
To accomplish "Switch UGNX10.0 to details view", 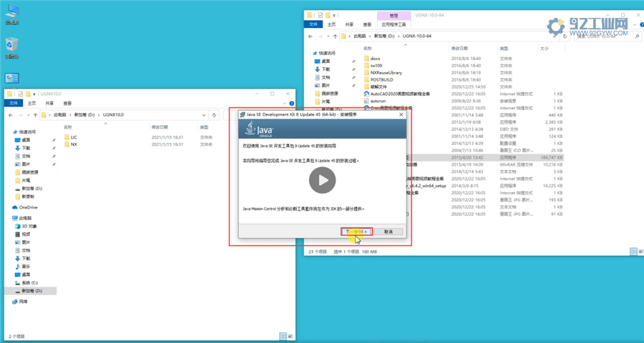I will pyautogui.click(x=283, y=337).
